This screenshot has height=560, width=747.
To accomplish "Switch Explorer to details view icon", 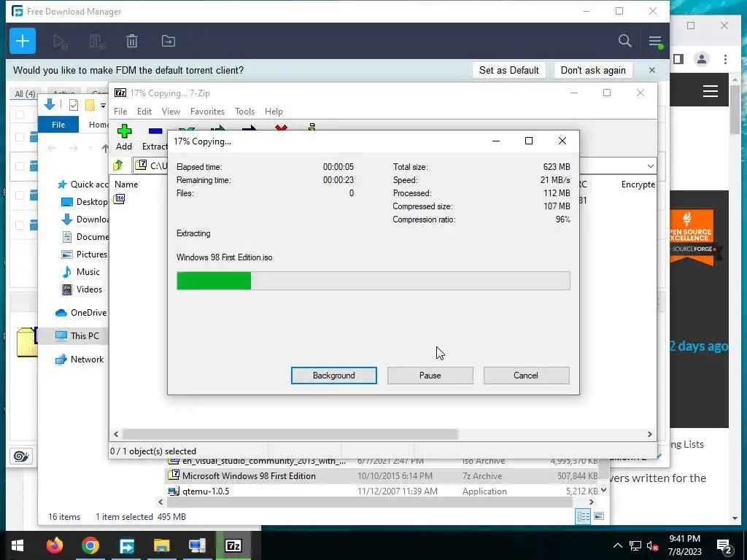I will click(x=583, y=517).
